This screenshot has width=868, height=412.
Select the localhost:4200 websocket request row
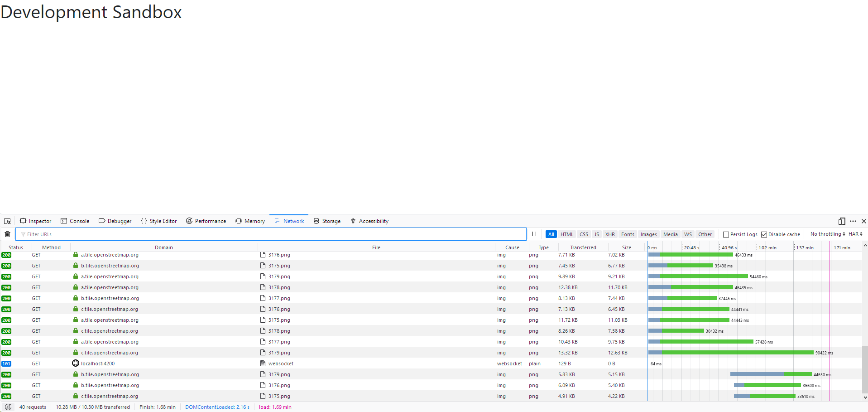coord(431,364)
